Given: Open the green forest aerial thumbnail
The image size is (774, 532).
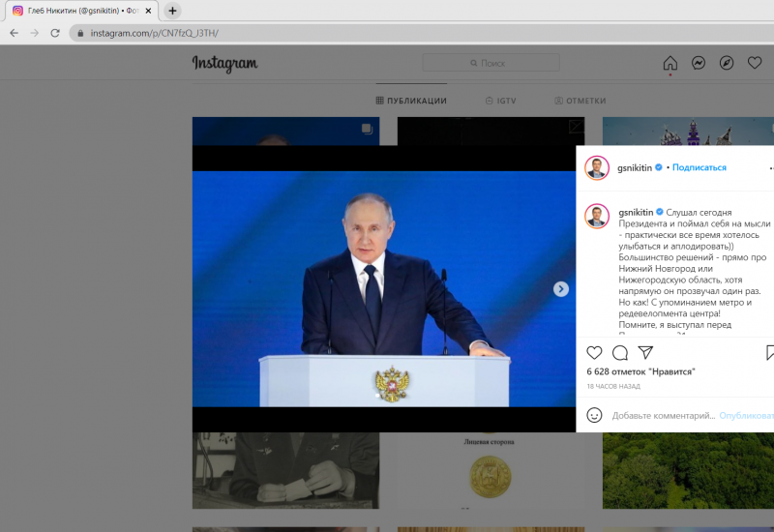Looking at the screenshot, I should (688, 470).
